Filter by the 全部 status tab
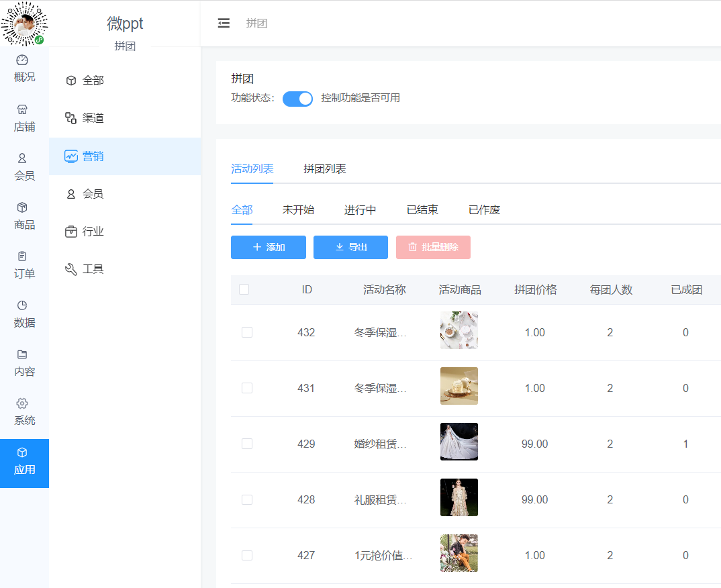721x588 pixels. coord(242,209)
